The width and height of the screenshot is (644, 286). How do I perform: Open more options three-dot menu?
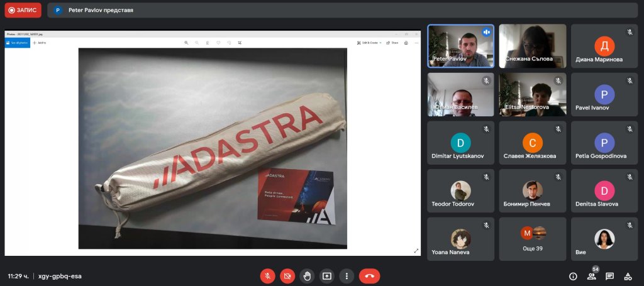click(347, 276)
